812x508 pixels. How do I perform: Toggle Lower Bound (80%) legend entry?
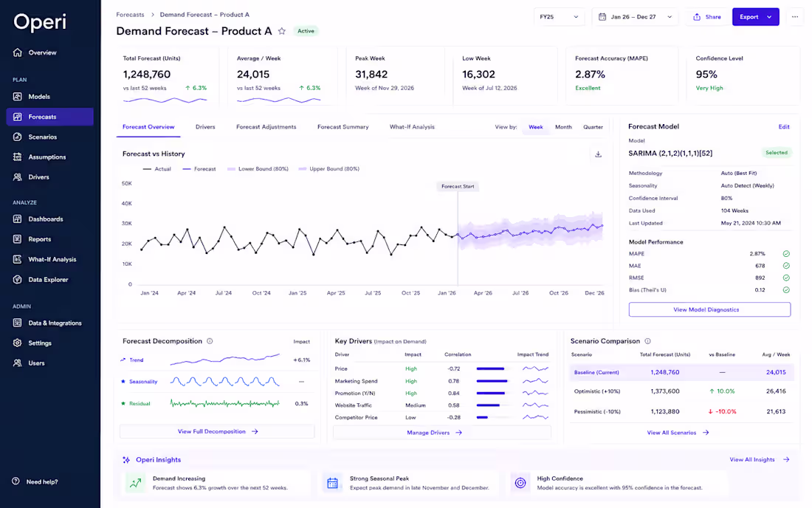coord(258,169)
